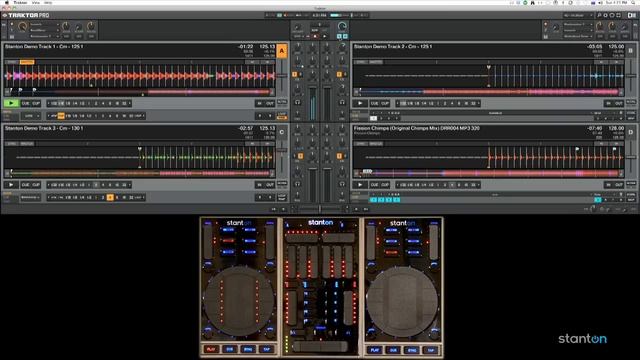
Task: Toggle the layout view icon at header right
Action: click(x=631, y=15)
